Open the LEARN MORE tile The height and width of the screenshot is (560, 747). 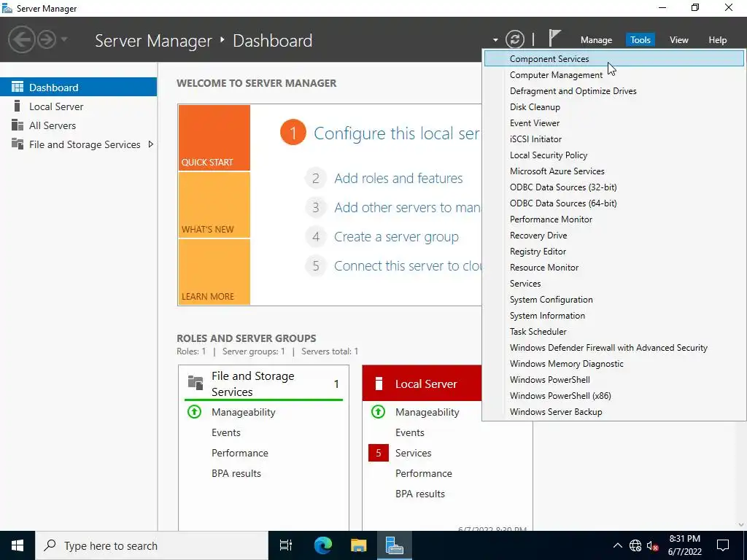[214, 272]
